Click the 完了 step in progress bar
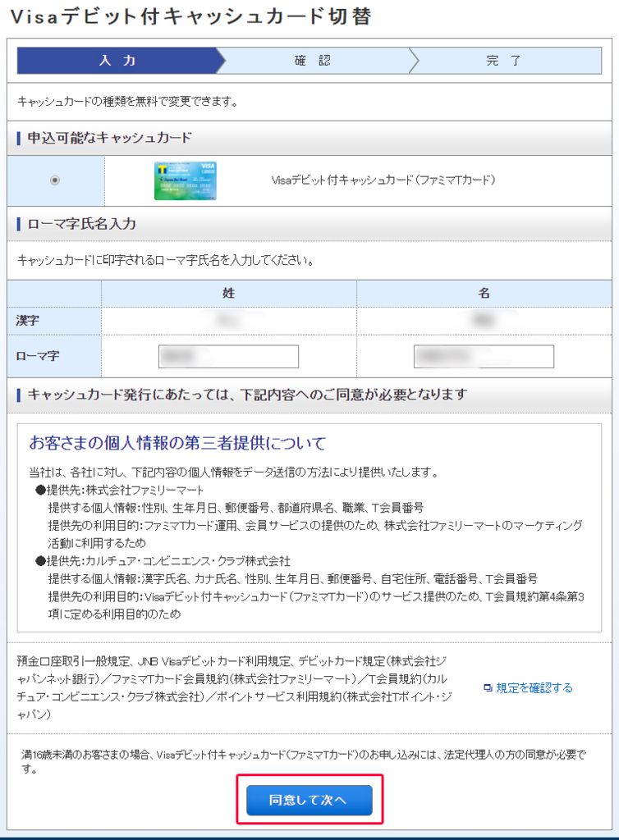This screenshot has height=840, width=619. (x=504, y=61)
